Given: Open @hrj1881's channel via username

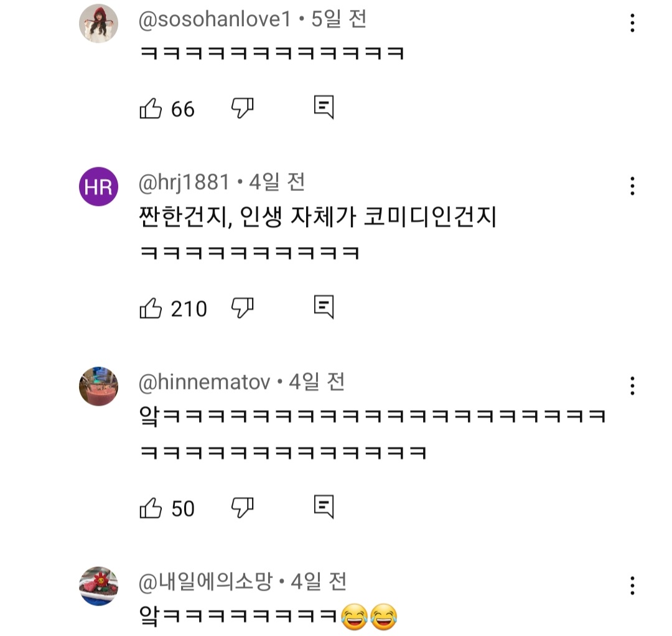Looking at the screenshot, I should tap(184, 183).
